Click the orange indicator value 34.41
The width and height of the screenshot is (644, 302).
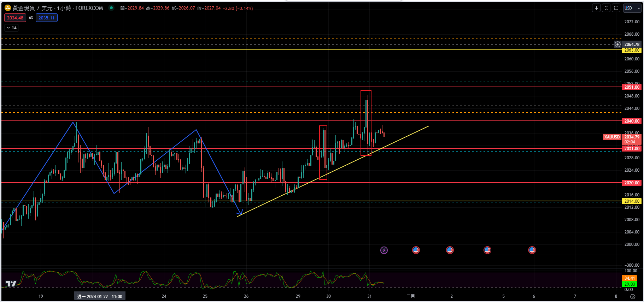(x=629, y=278)
